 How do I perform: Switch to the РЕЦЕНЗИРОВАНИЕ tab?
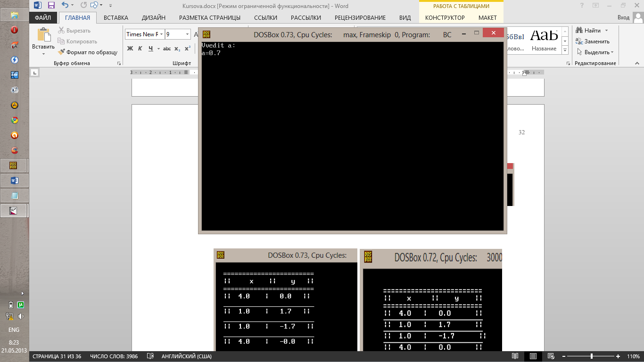[x=360, y=17]
